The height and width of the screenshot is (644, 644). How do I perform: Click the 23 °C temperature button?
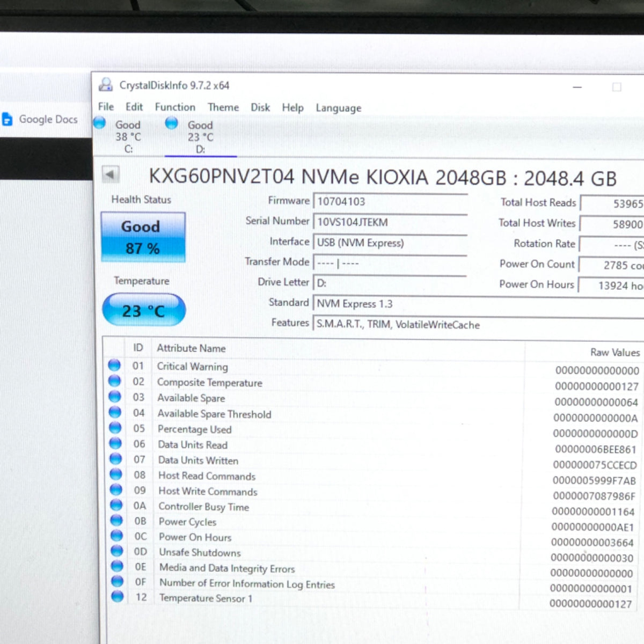tap(143, 310)
